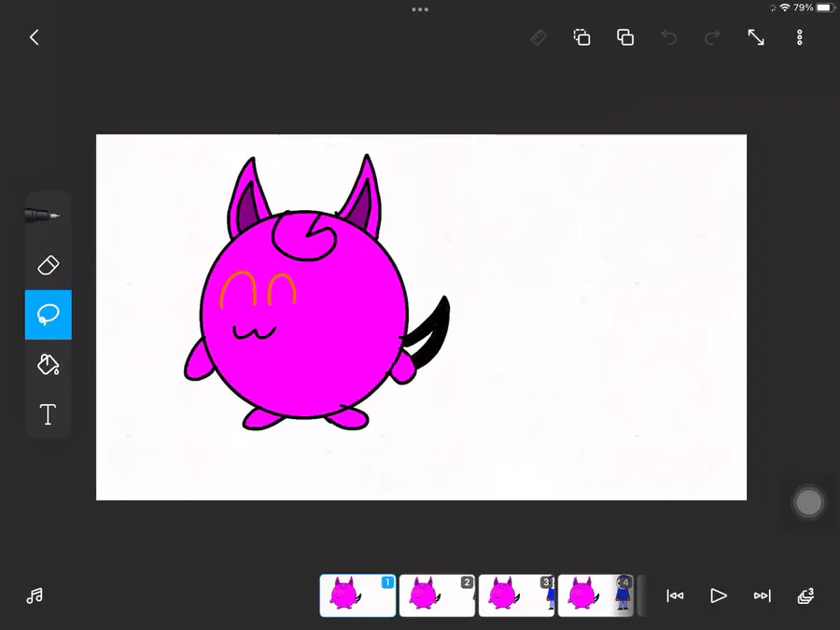Open the three-dot more options menu
The width and height of the screenshot is (840, 630).
coord(799,37)
